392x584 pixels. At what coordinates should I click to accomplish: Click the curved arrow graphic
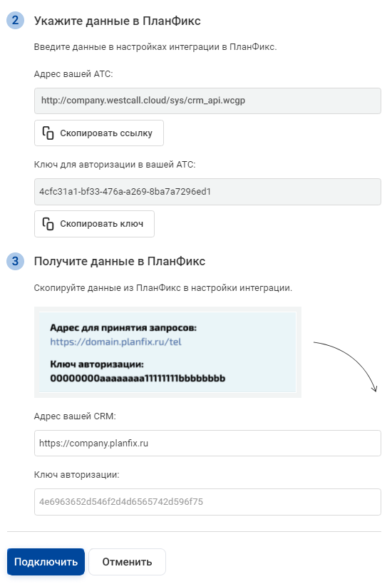pos(346,367)
